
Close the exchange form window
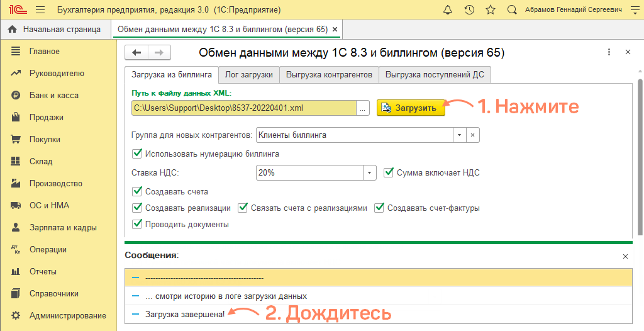pos(628,52)
